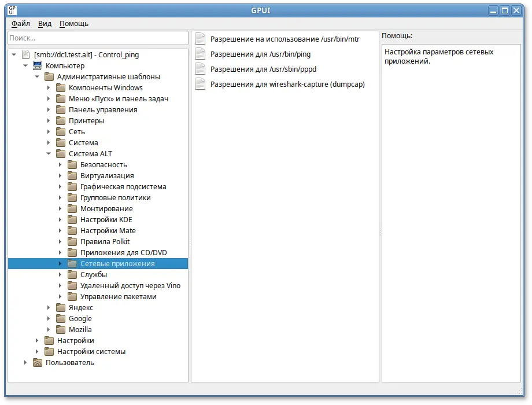Collapse the Административные шаблоны node
Image resolution: width=532 pixels, height=405 pixels.
[x=37, y=77]
